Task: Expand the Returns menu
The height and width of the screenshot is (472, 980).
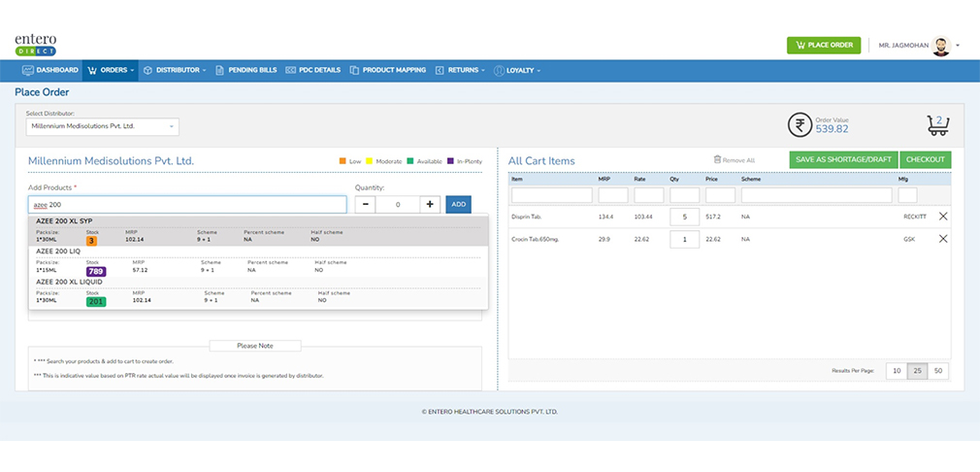Action: [x=460, y=70]
